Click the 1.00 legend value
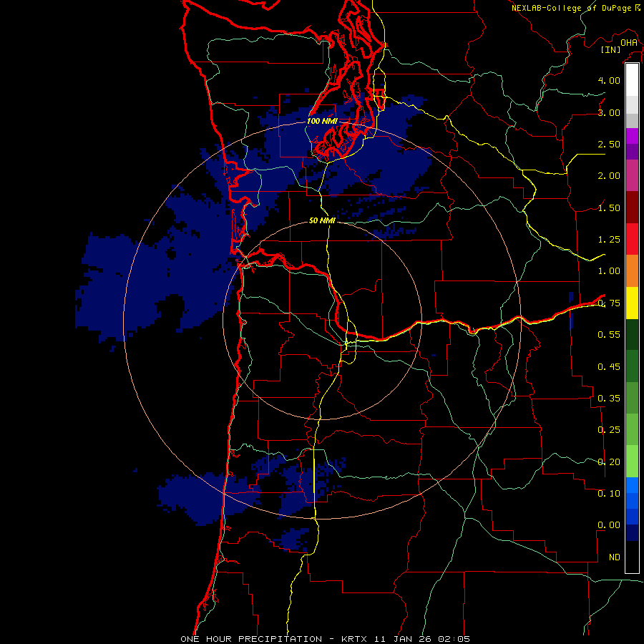 tap(609, 271)
